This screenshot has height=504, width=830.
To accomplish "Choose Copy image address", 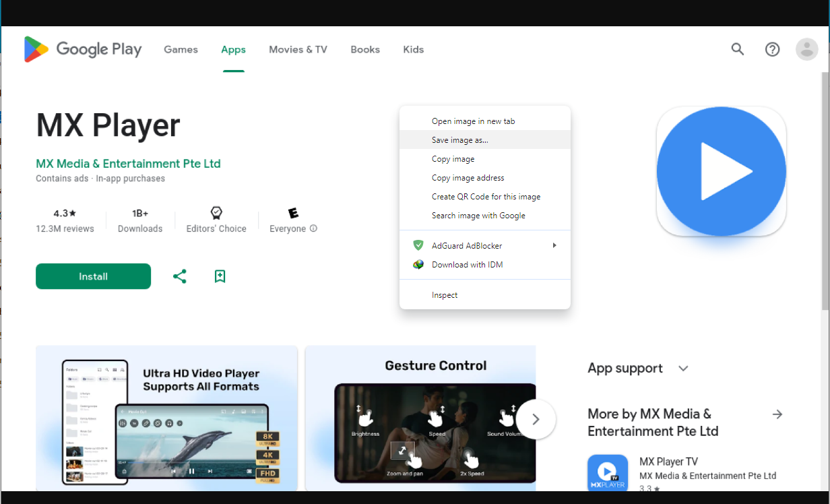I will pyautogui.click(x=485, y=178).
